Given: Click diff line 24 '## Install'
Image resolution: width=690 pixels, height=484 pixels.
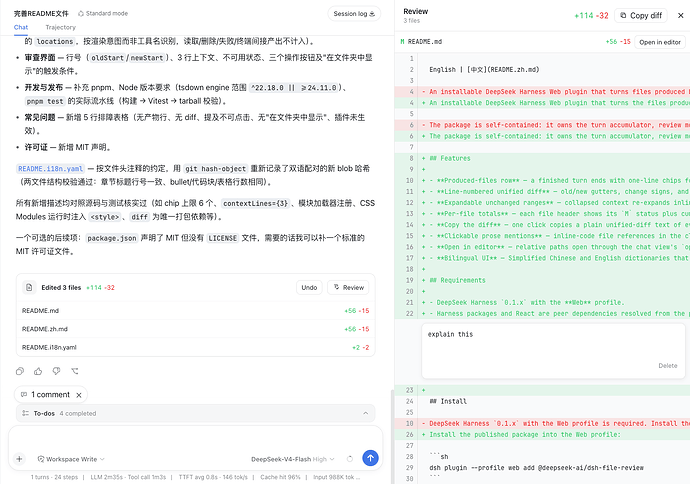Looking at the screenshot, I should (542, 401).
